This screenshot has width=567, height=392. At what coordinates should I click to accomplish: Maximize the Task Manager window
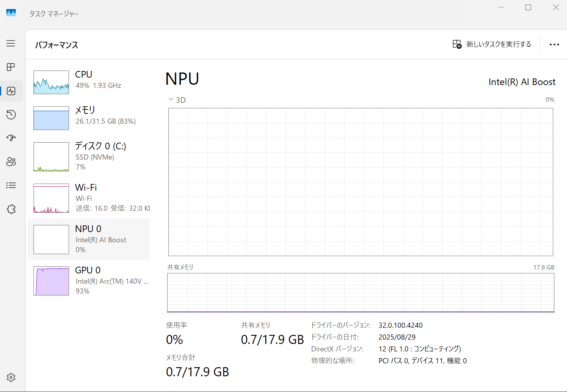tap(528, 7)
